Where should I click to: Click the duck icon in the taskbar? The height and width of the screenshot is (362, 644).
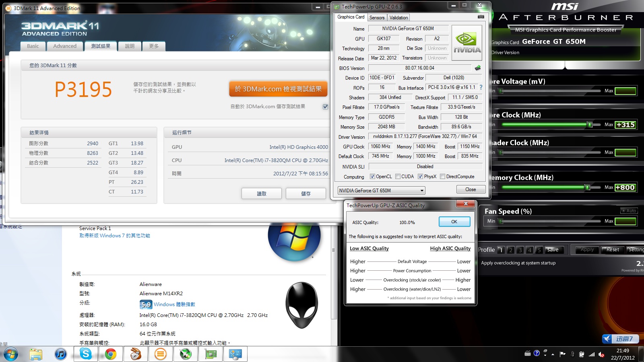[136, 354]
